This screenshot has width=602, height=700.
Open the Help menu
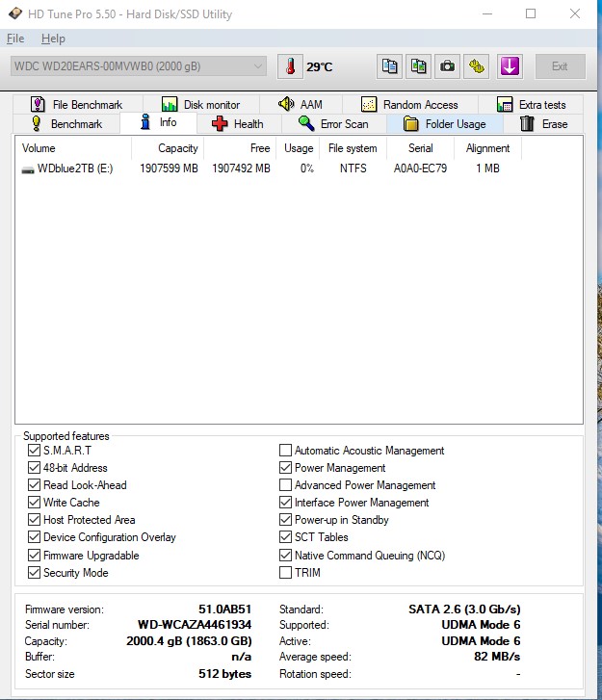[x=53, y=39]
